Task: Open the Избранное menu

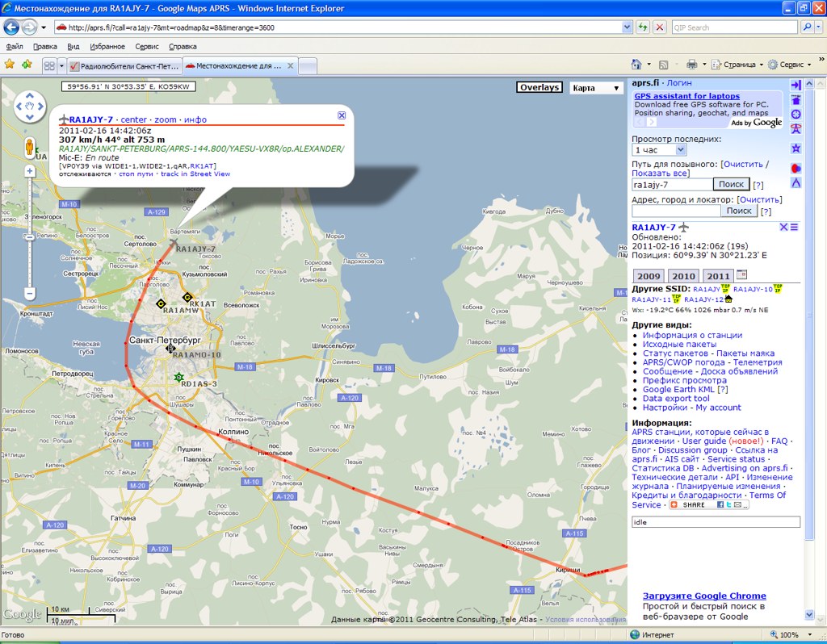Action: click(107, 47)
